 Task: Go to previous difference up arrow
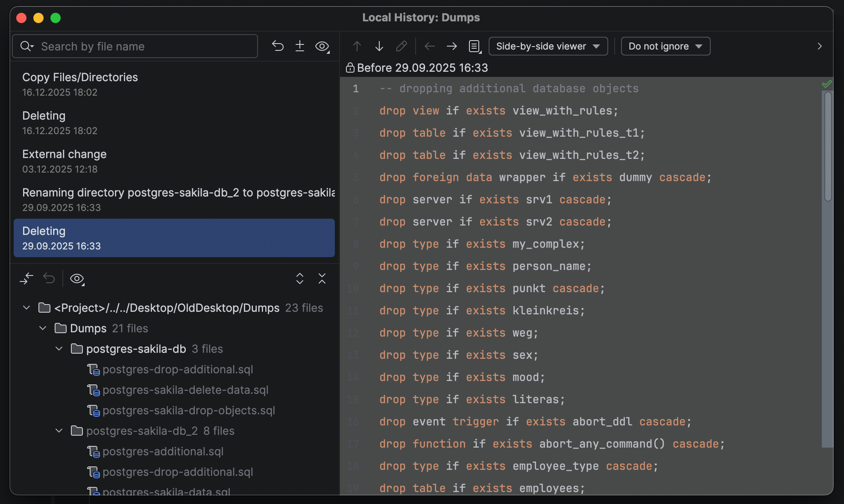point(357,46)
